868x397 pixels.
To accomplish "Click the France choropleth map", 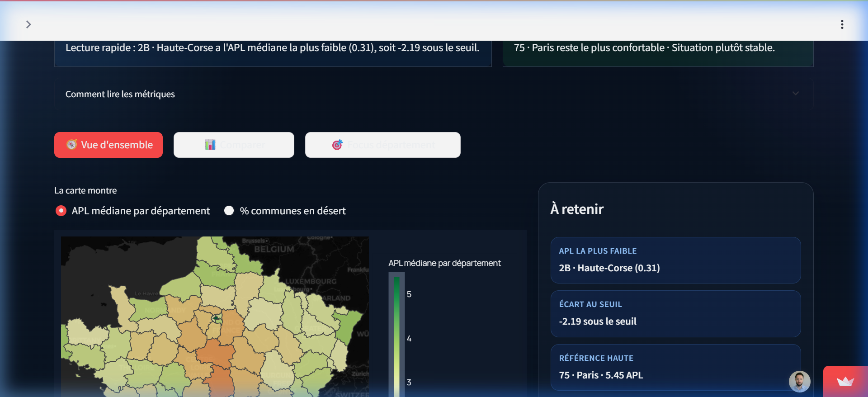I will click(x=215, y=317).
